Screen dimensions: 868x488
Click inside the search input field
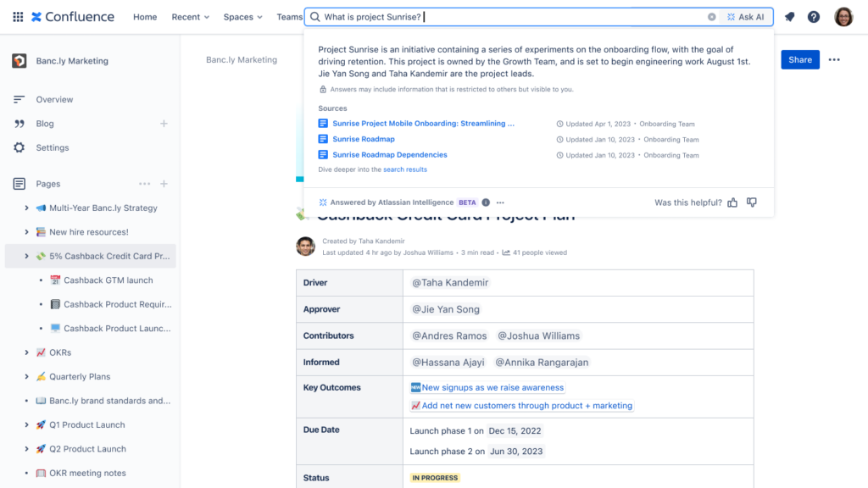click(x=509, y=16)
